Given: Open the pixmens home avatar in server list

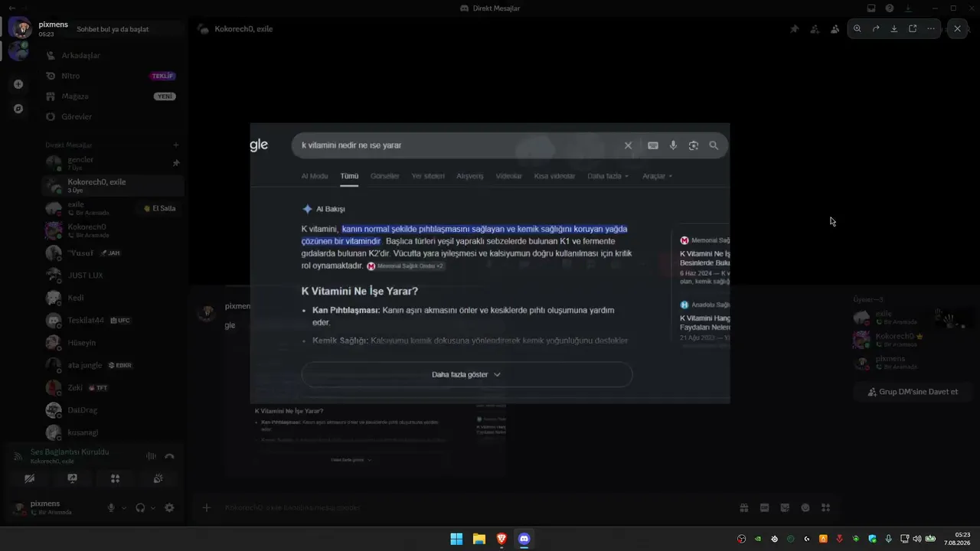Looking at the screenshot, I should [x=18, y=28].
